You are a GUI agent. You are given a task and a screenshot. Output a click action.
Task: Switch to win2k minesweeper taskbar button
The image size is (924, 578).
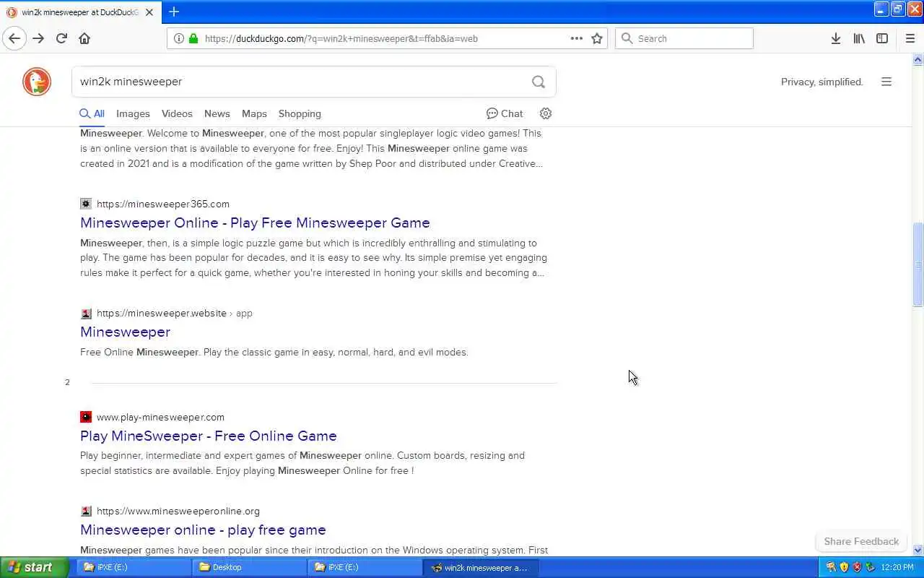click(480, 567)
